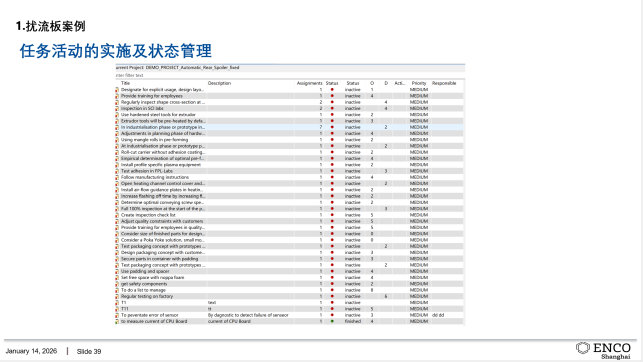Image resolution: width=643 pixels, height=362 pixels.
Task: Select 'Empirical determination of optimal pre-f...' row
Action: 290,159
